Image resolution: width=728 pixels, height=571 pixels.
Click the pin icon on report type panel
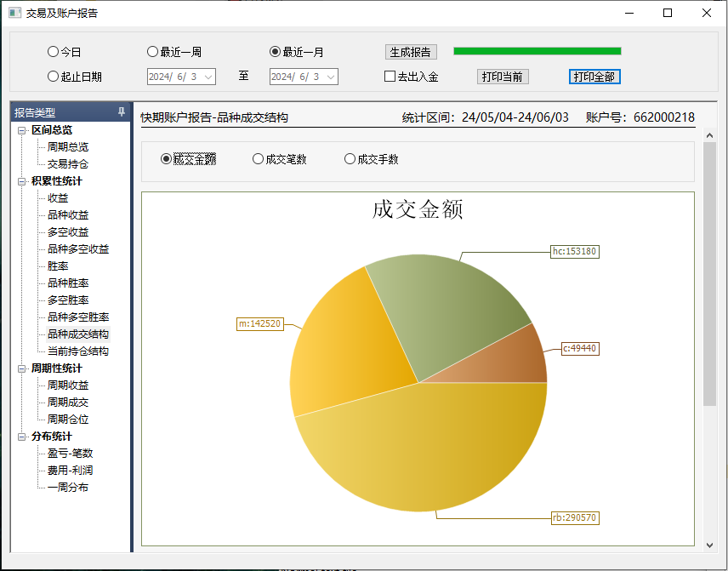(122, 112)
